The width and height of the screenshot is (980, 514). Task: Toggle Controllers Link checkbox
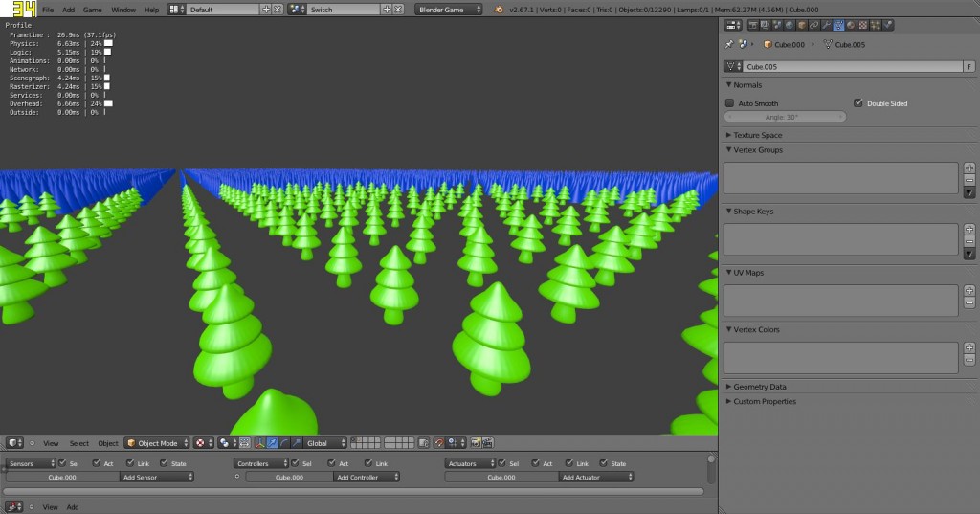click(368, 462)
